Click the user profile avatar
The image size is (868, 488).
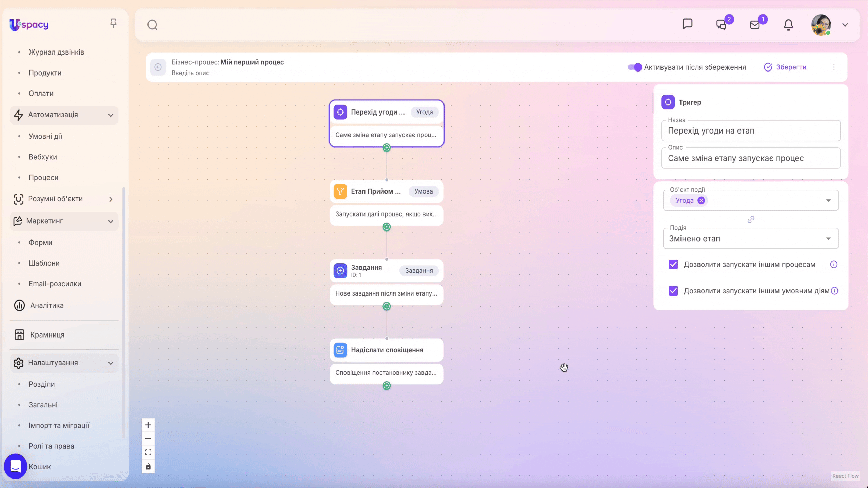[x=821, y=25]
